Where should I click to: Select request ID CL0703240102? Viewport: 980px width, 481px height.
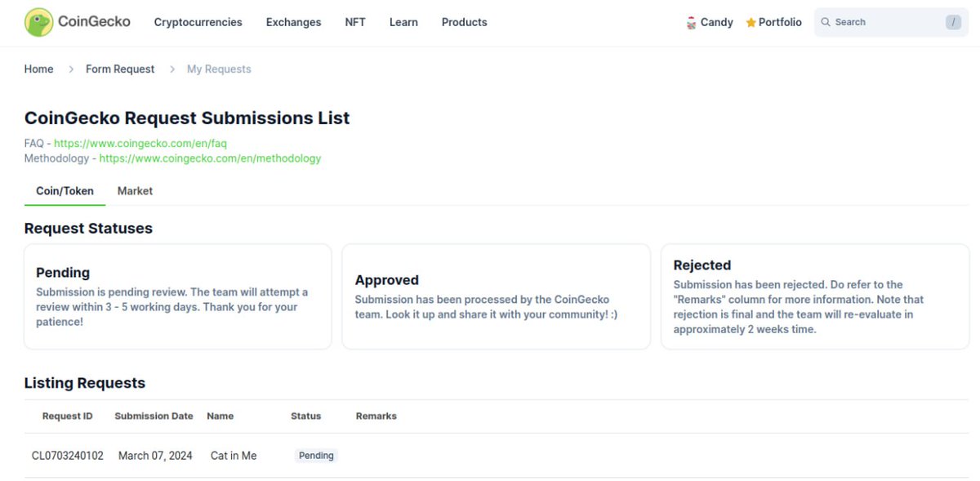coord(68,456)
